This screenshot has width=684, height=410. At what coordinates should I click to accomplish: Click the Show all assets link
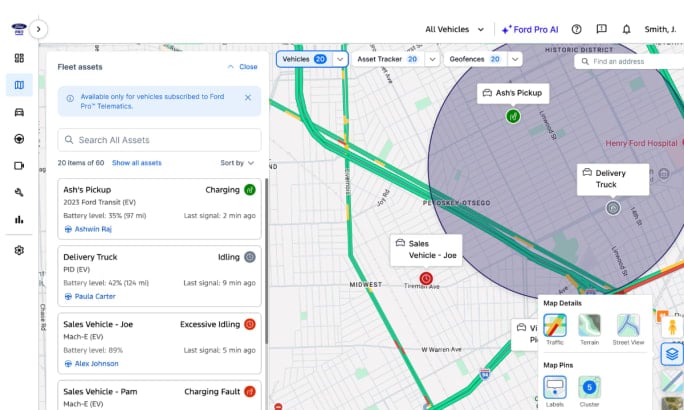point(137,163)
